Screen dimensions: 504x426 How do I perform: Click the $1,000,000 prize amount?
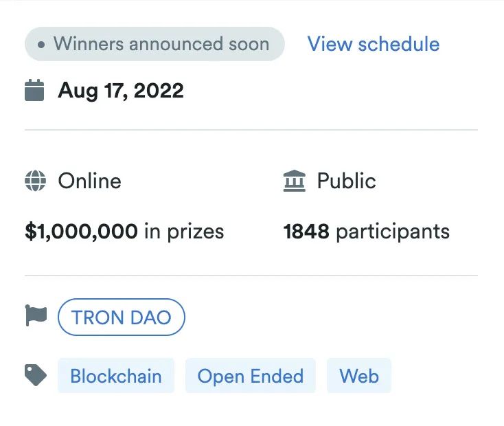tap(81, 232)
